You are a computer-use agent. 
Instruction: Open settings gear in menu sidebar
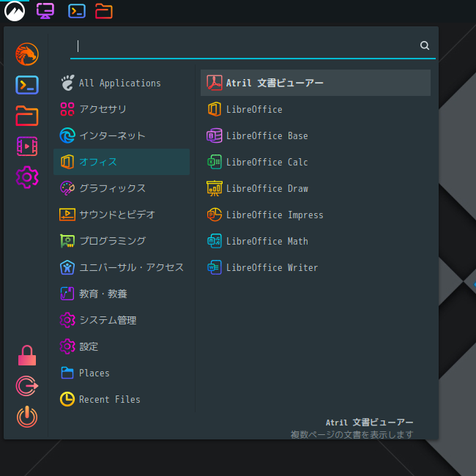click(x=27, y=177)
